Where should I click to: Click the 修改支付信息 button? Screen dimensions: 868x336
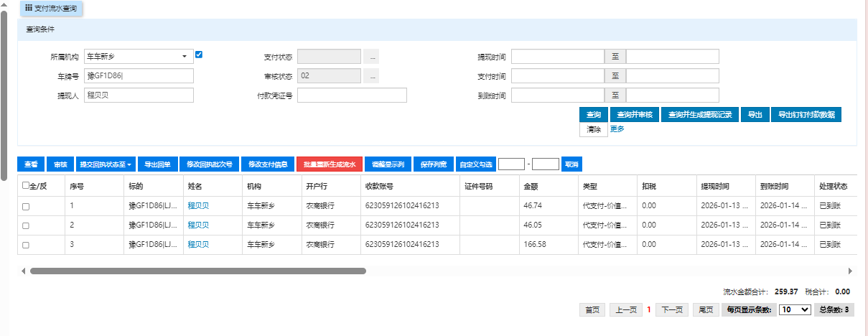267,164
